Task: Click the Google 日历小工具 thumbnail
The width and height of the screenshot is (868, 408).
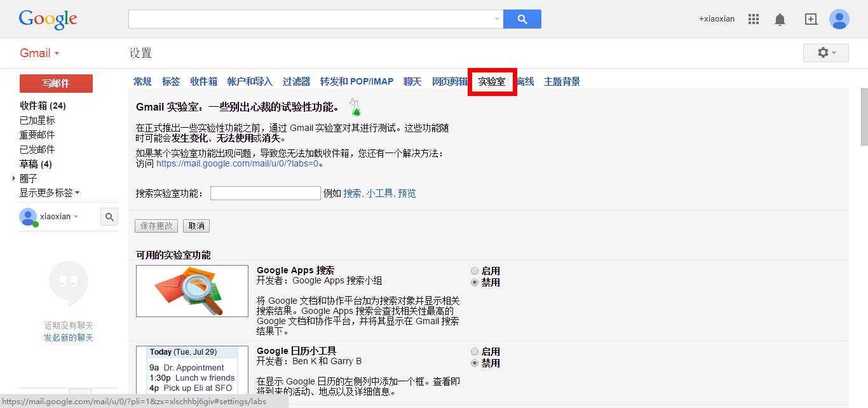Action: point(192,371)
